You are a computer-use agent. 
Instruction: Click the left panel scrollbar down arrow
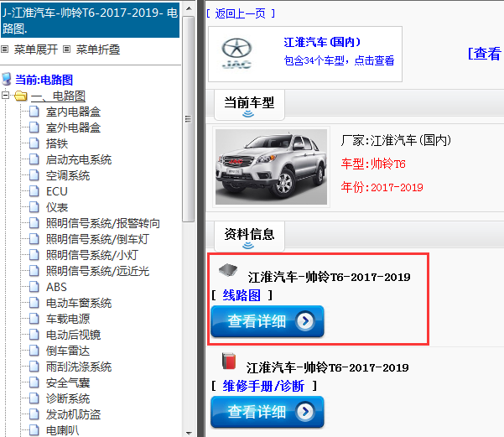coord(189,433)
